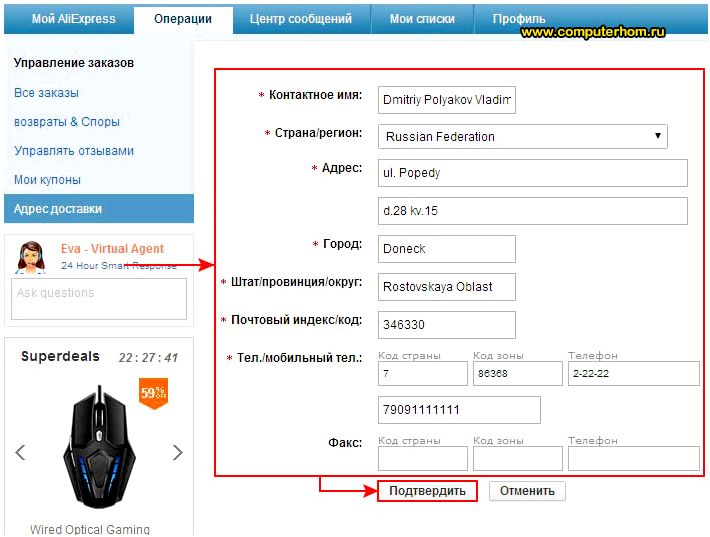This screenshot has width=710, height=537.
Task: Click the Superdeals heading
Action: [60, 356]
